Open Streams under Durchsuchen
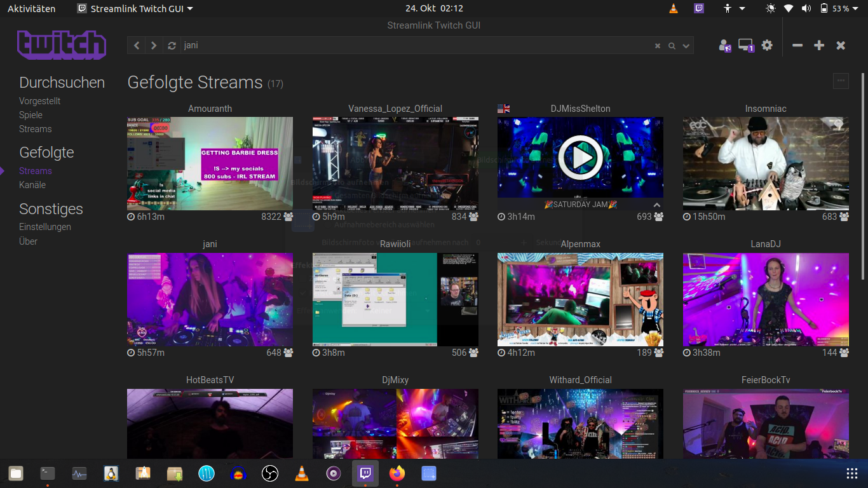This screenshot has width=868, height=488. point(36,129)
